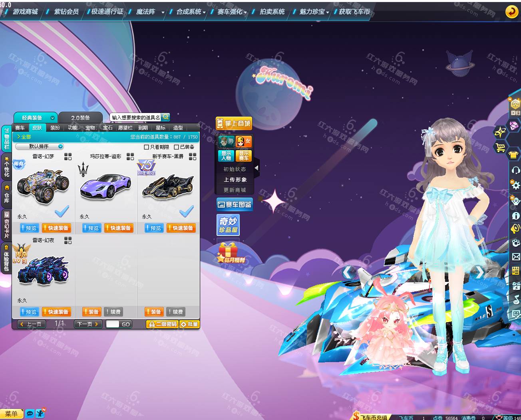Click the music note icon
Screen dimensions: 521x420
click(516, 299)
